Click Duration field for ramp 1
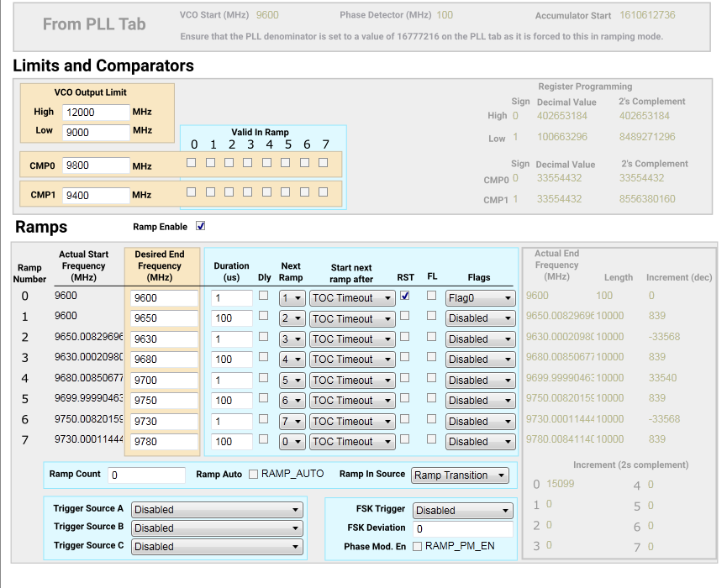The width and height of the screenshot is (727, 588). (x=232, y=318)
